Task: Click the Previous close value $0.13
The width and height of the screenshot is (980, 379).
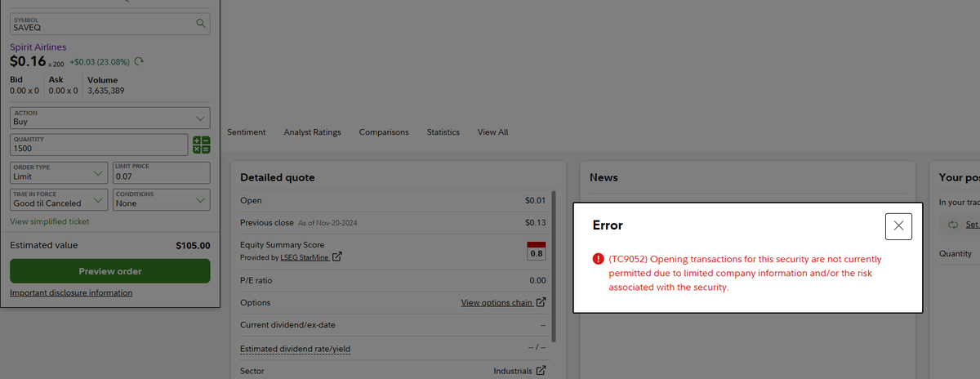Action: [x=535, y=222]
